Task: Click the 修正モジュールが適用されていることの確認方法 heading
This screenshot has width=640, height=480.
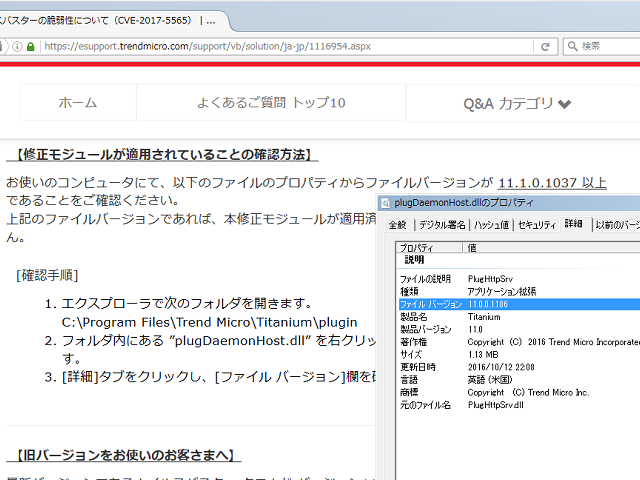Action: pos(162,155)
